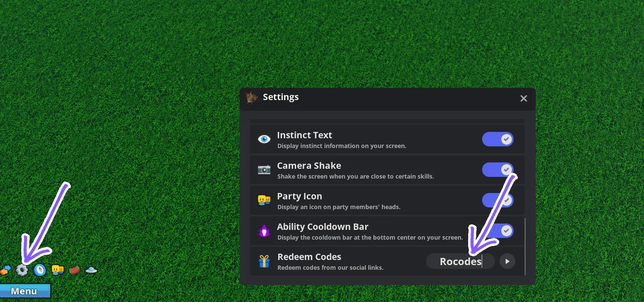The image size is (644, 302).
Task: Disable the Instinct Text toggle
Action: tap(497, 139)
